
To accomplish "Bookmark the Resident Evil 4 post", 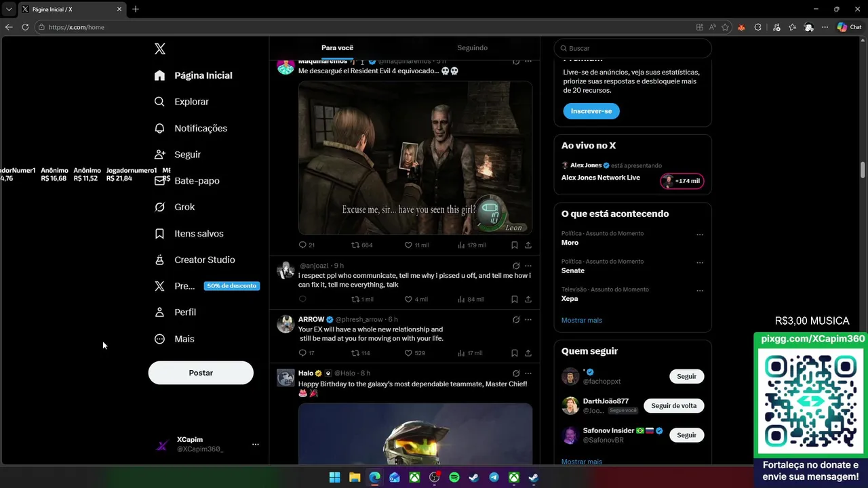I will point(515,245).
